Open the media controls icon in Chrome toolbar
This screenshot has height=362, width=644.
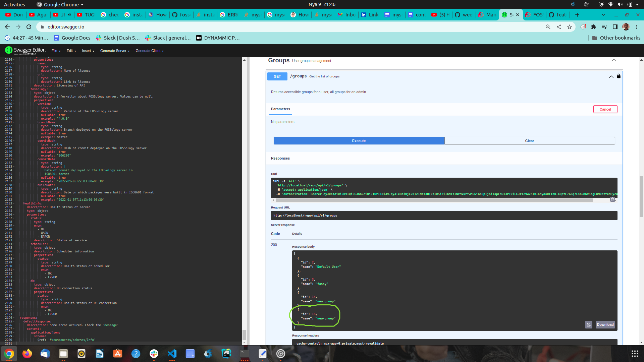[x=604, y=27]
